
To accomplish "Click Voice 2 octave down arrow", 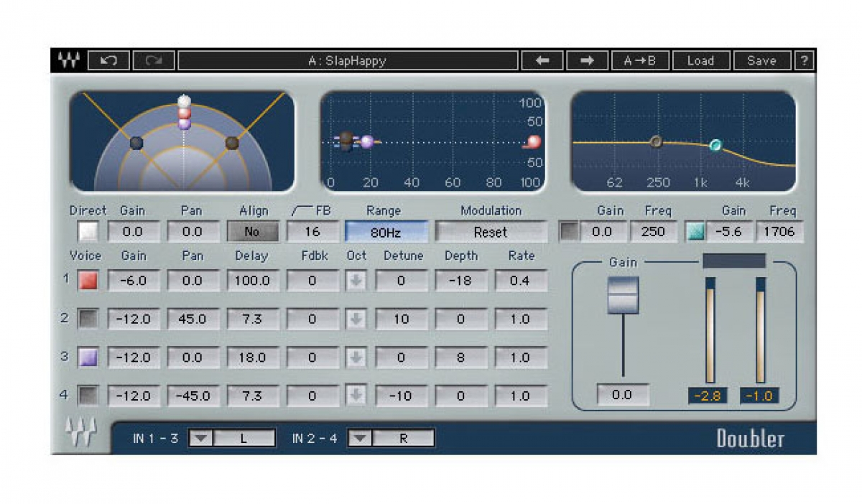I will (356, 319).
